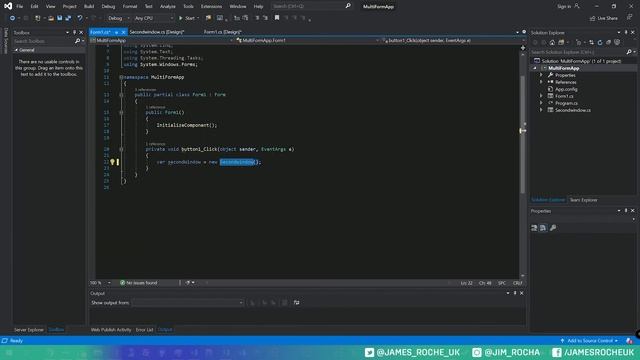
Task: Click the Live Share button label
Action: point(607,18)
